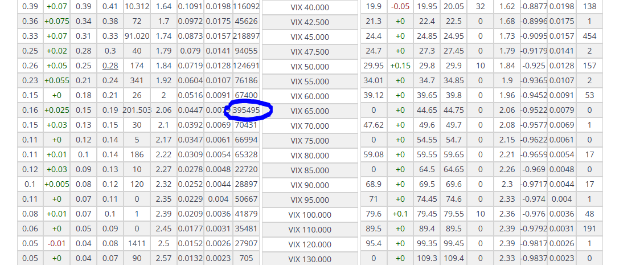Click put delta -0.925 in VIX 50.000 row
This screenshot has height=265, width=644.
[534, 66]
